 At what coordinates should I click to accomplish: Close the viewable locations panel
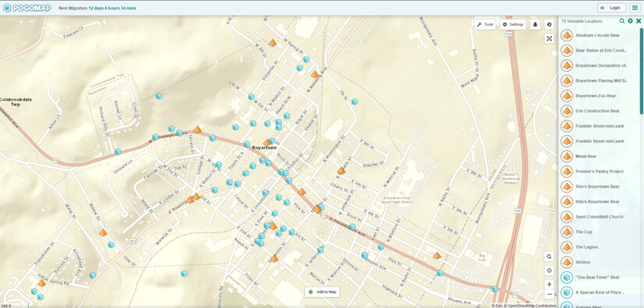pyautogui.click(x=639, y=21)
